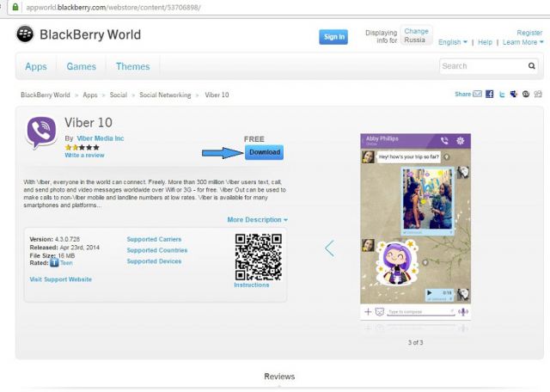Viewport: 550px width, 392px height.
Task: Share on Facebook icon
Action: 489,94
